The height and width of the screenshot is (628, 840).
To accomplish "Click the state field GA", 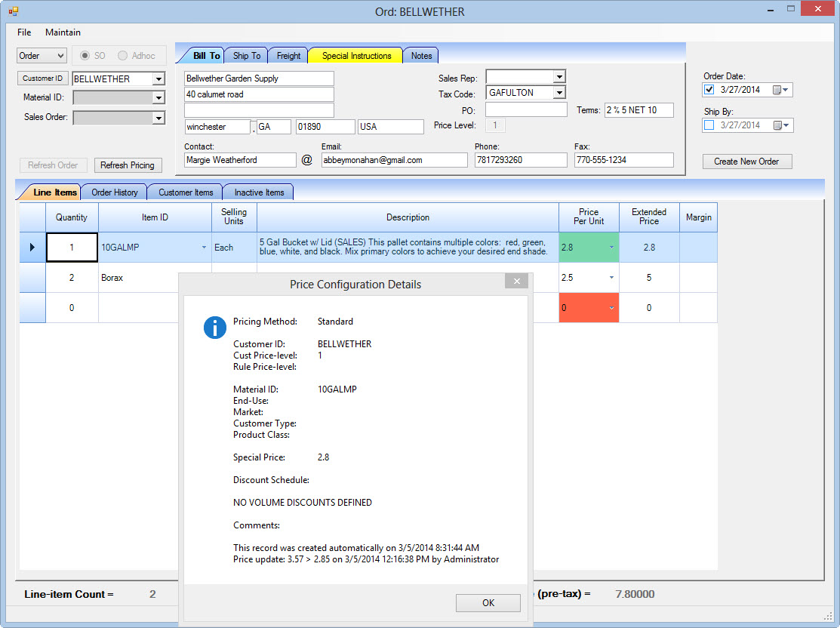I will (x=274, y=127).
